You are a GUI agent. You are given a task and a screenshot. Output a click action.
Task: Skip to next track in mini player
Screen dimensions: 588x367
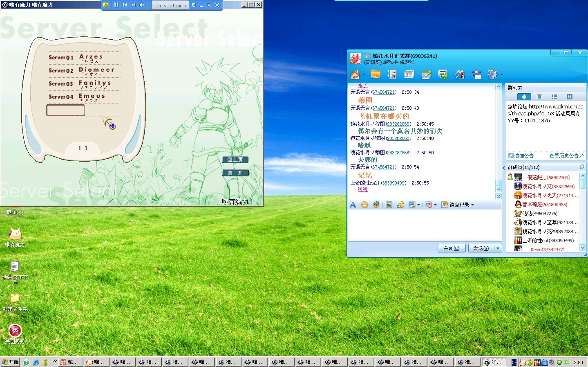tap(133, 5)
